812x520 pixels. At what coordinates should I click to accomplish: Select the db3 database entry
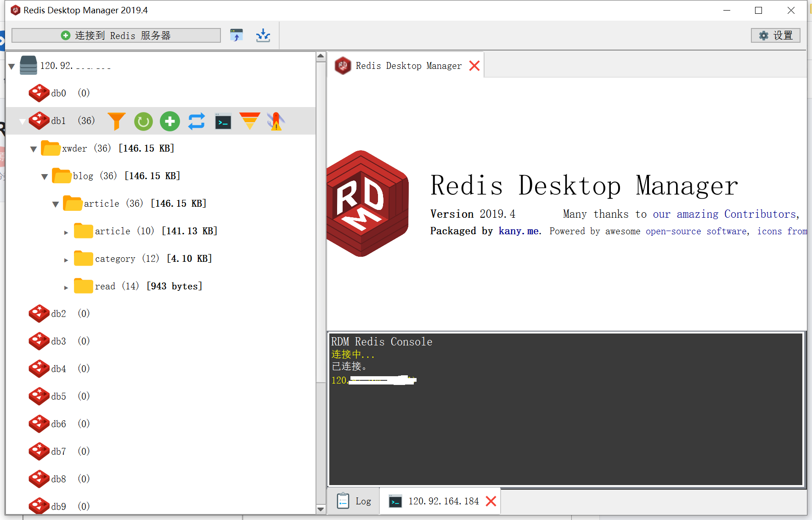[x=59, y=341]
